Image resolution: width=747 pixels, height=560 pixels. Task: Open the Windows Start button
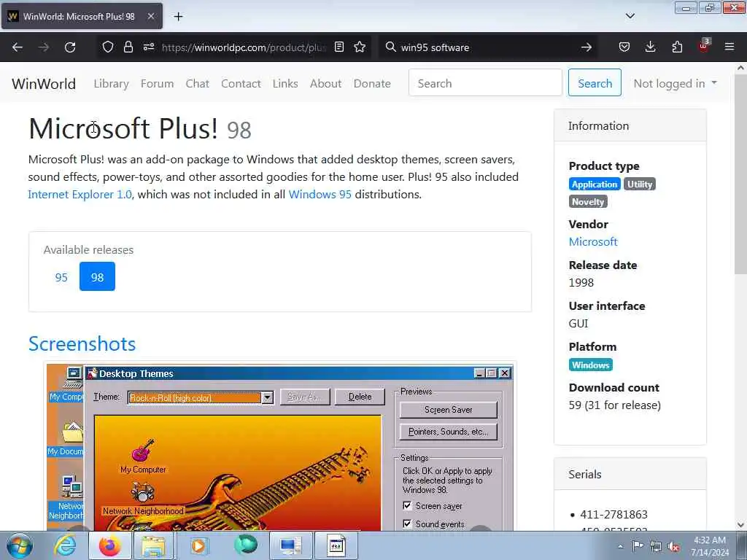(x=20, y=545)
